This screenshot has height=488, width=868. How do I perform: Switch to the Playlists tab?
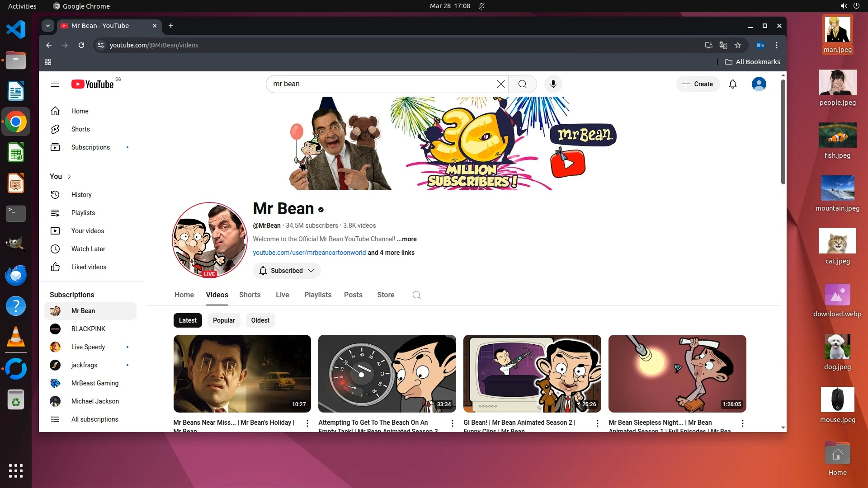(317, 295)
